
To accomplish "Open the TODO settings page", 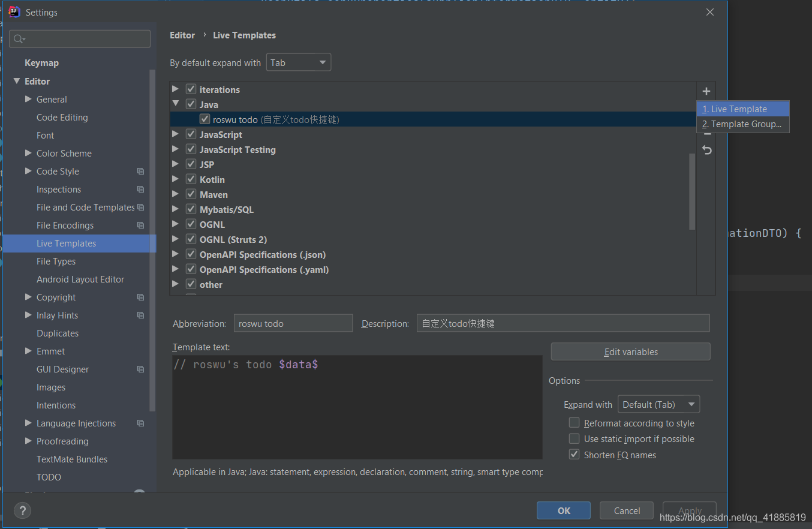I will tap(49, 477).
